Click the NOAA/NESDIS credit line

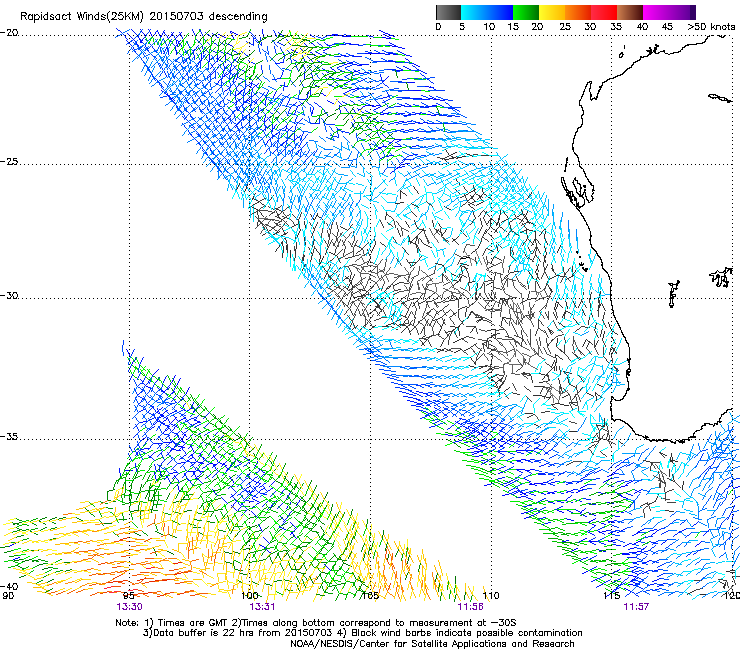[432, 644]
